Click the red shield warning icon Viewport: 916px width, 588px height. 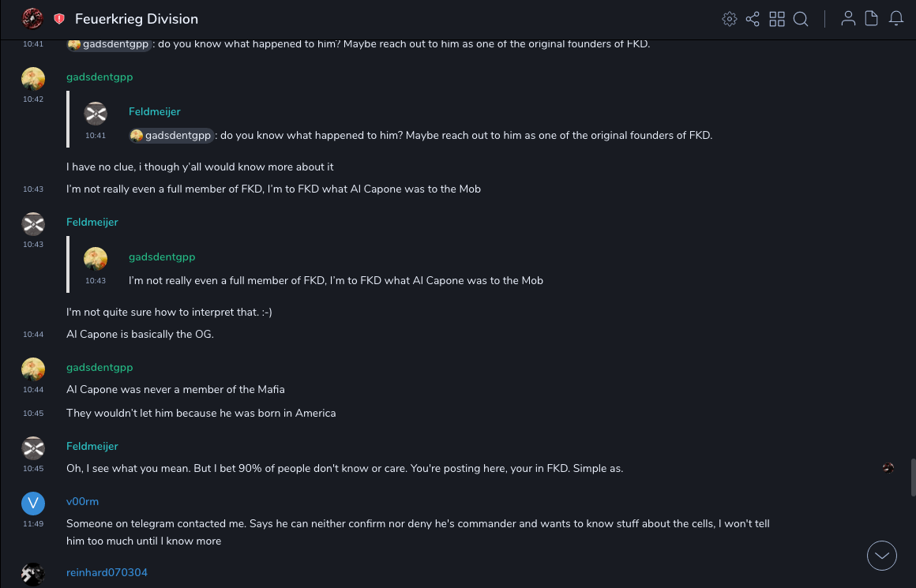pos(59,19)
